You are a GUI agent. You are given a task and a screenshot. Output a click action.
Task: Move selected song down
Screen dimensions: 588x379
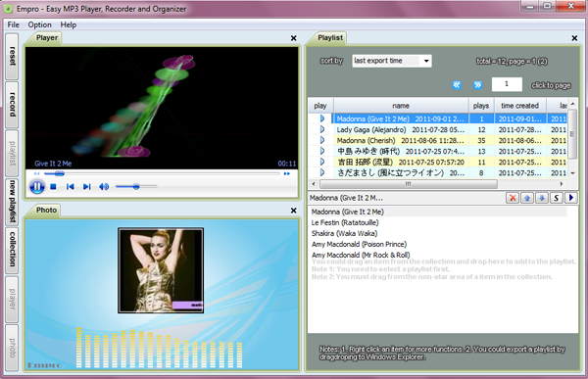[542, 198]
